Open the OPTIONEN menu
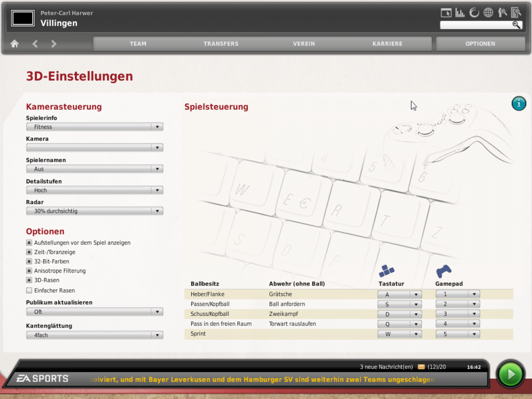 click(x=480, y=44)
